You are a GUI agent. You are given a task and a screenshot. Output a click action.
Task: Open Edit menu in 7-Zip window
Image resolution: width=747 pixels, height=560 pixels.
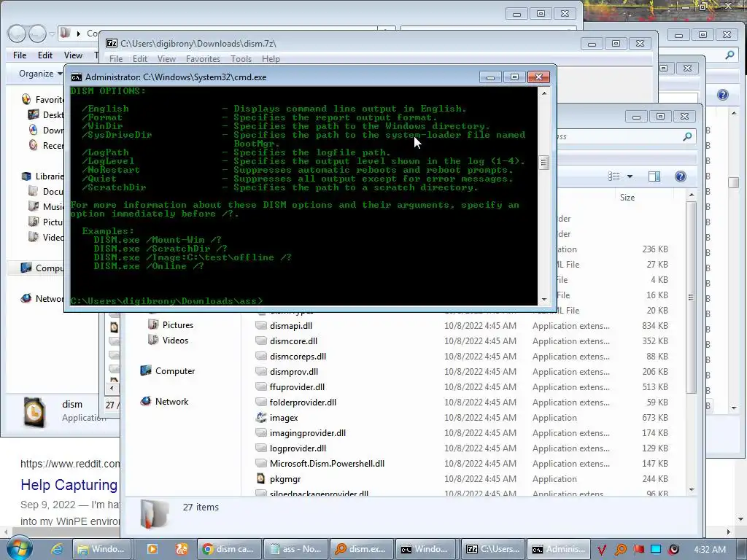tap(139, 59)
